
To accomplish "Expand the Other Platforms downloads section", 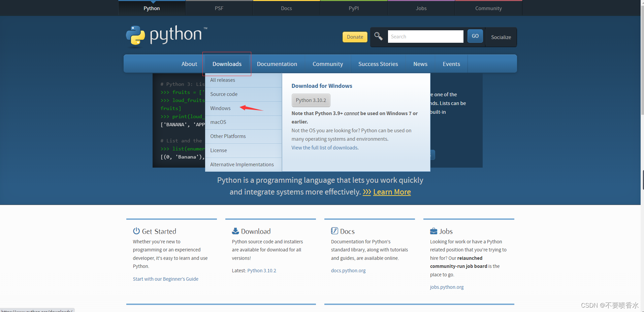I will click(228, 136).
